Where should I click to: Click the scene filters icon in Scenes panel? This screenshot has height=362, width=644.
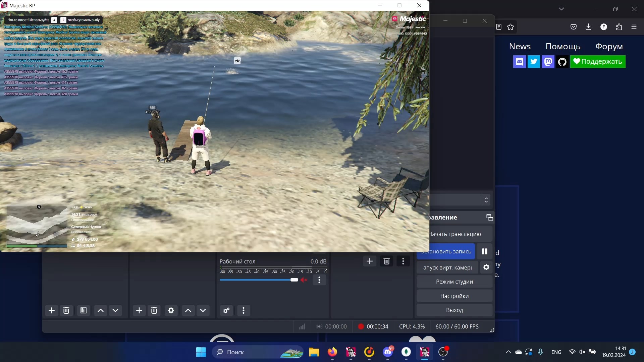point(84,310)
